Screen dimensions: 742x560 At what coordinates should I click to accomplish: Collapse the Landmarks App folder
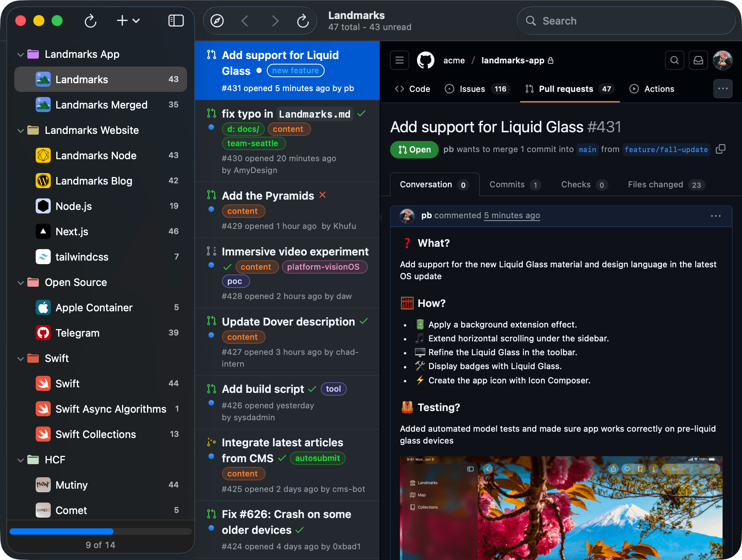tap(21, 54)
